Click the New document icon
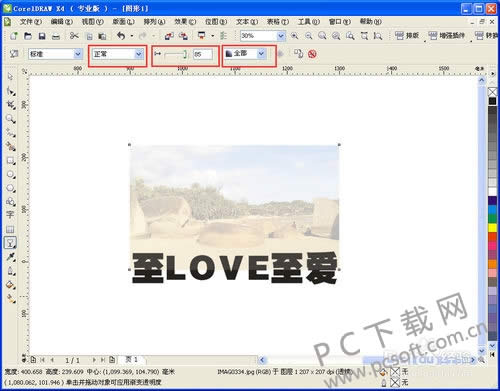The image size is (500, 391). pos(14,36)
